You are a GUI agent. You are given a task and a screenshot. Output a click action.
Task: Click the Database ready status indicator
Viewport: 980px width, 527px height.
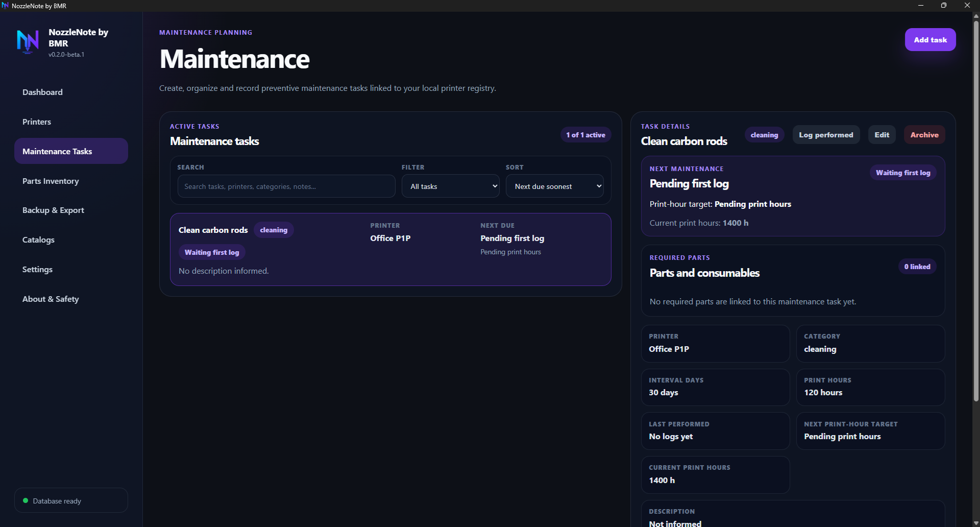click(x=71, y=500)
